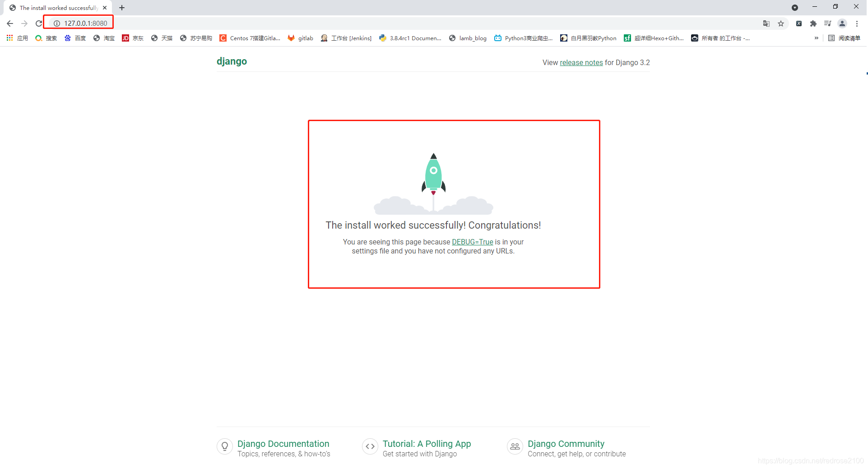Open the DEBUG=True link
Screen dimensions: 868x469
(473, 242)
